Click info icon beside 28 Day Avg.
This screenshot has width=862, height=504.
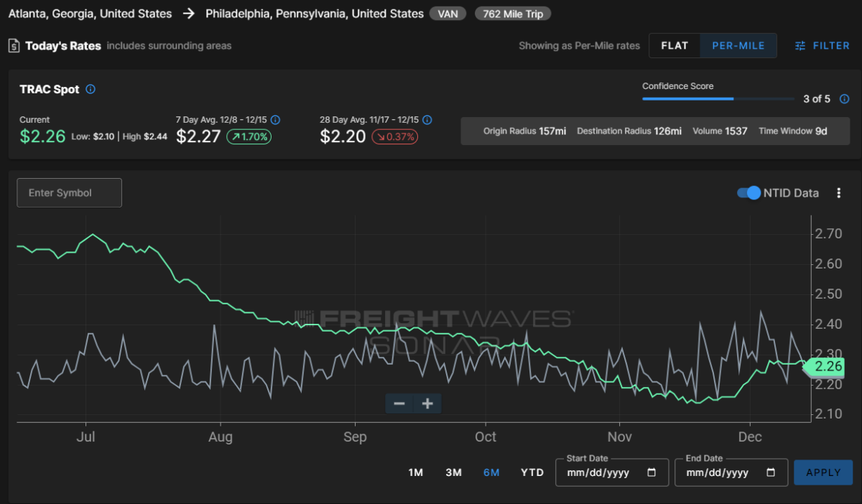[427, 120]
